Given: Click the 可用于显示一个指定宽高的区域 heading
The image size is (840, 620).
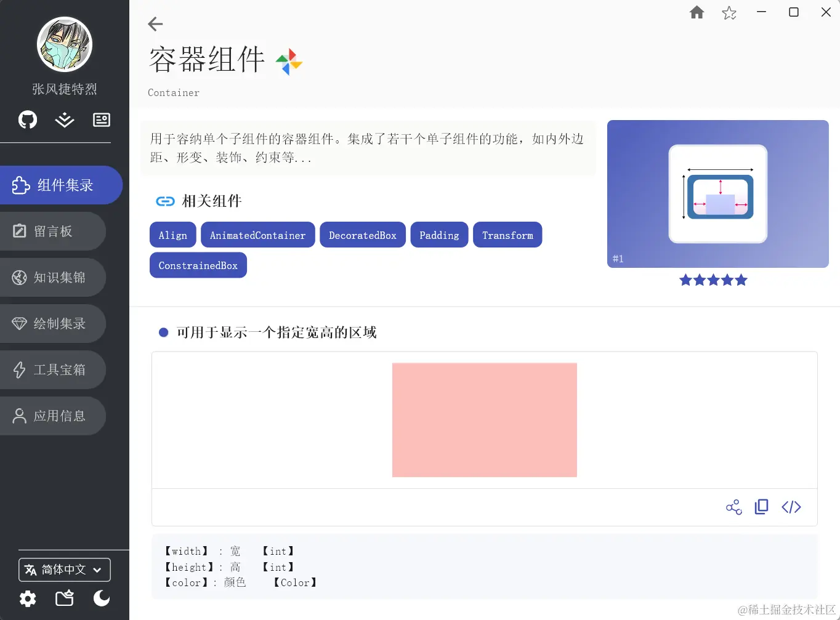Looking at the screenshot, I should [277, 332].
